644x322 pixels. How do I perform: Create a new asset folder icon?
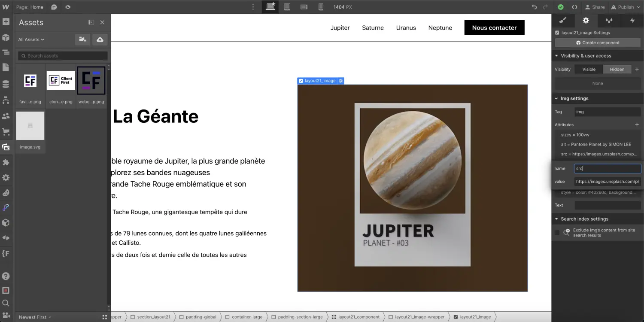pyautogui.click(x=82, y=39)
